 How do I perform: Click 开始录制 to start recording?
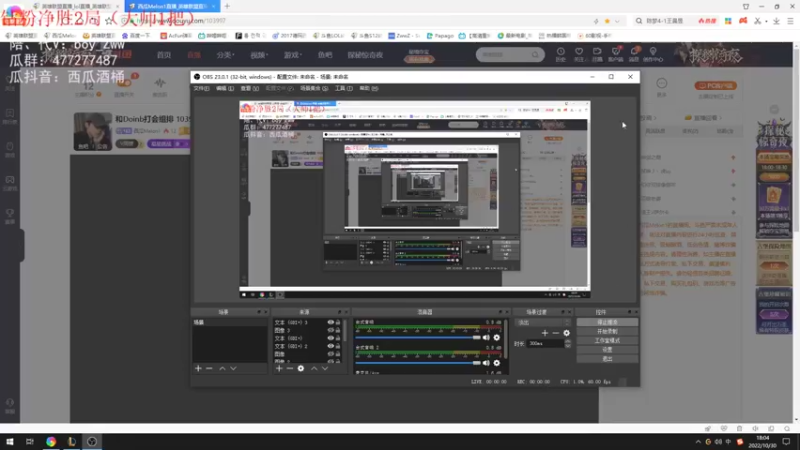click(x=607, y=331)
